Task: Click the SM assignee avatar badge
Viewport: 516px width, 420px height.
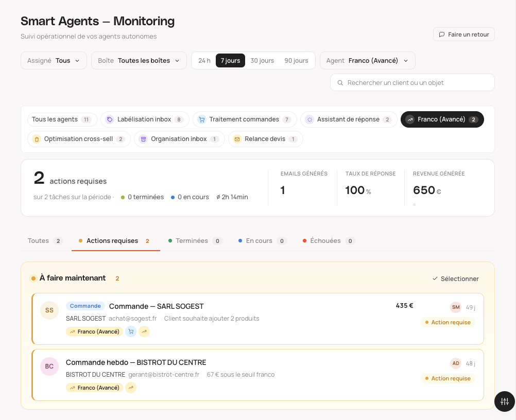Action: [x=456, y=307]
